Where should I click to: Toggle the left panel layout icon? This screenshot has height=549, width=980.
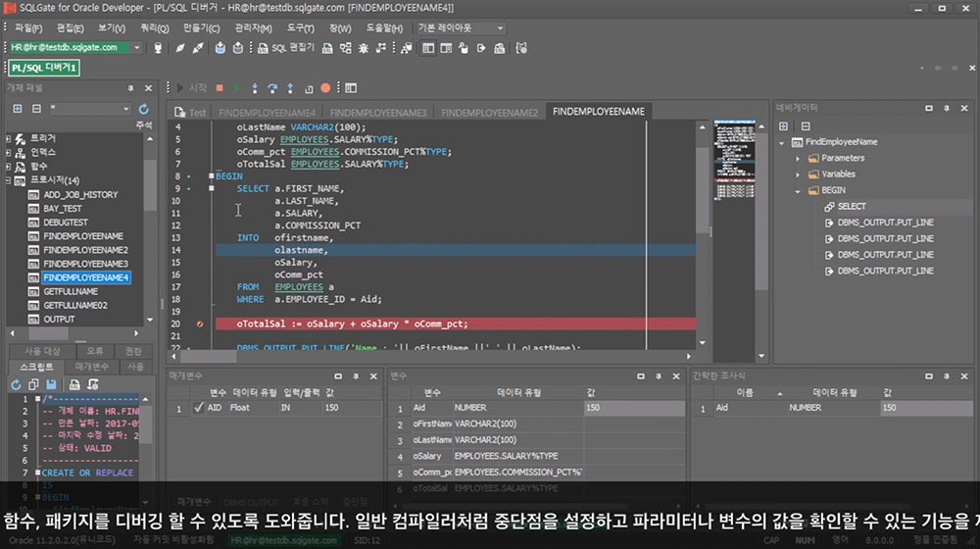(x=428, y=47)
